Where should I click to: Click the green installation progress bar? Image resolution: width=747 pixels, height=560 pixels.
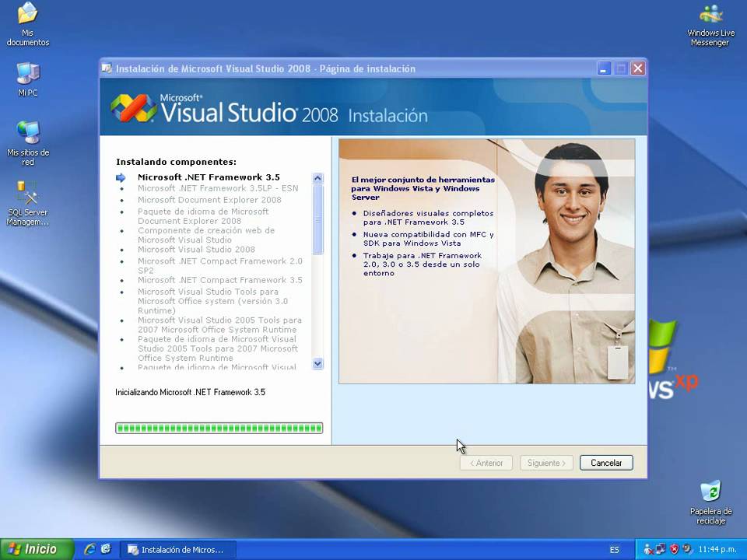click(x=219, y=428)
